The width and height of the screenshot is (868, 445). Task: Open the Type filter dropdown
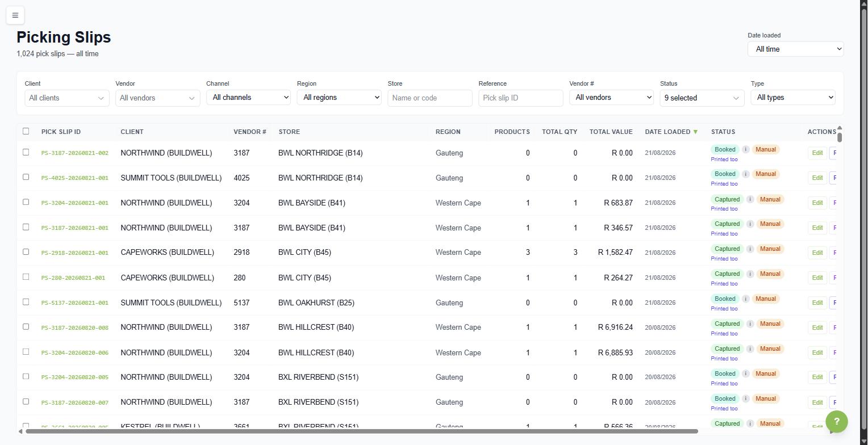click(793, 98)
